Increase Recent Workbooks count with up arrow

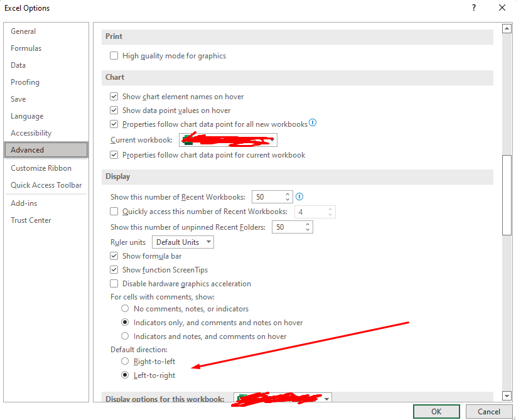point(288,194)
